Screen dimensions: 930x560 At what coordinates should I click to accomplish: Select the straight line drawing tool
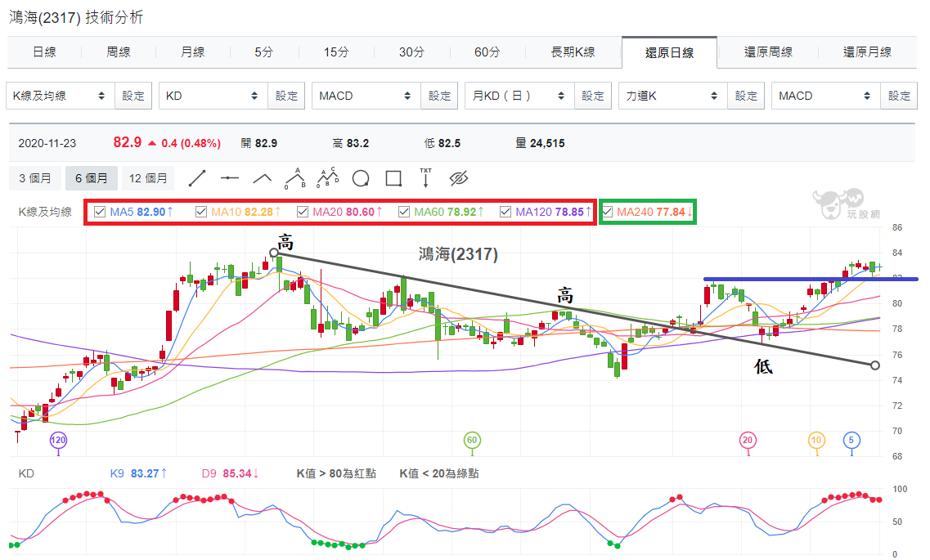[197, 178]
